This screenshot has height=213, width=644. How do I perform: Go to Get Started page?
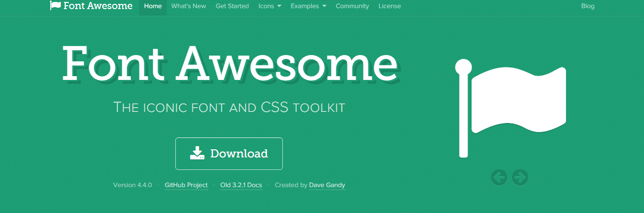(232, 6)
